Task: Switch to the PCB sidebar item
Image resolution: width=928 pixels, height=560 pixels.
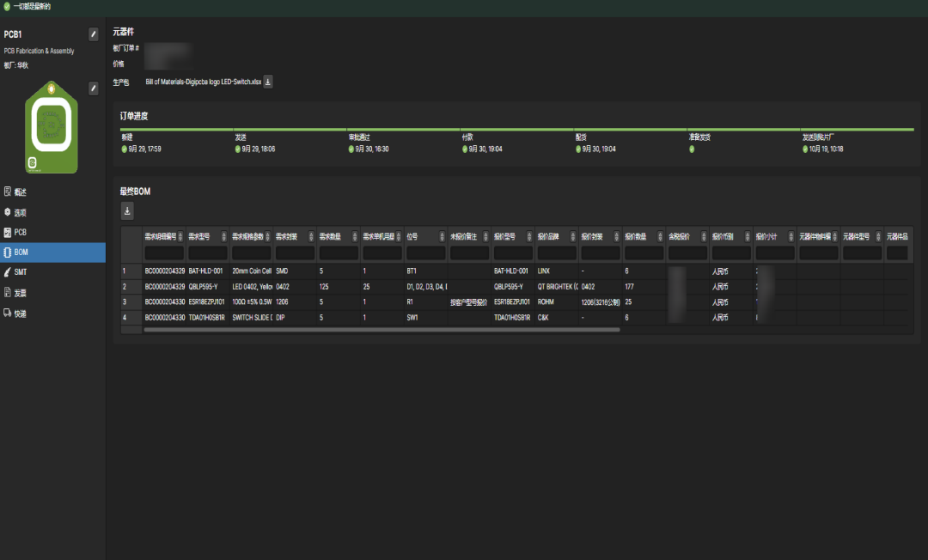Action: pyautogui.click(x=52, y=233)
